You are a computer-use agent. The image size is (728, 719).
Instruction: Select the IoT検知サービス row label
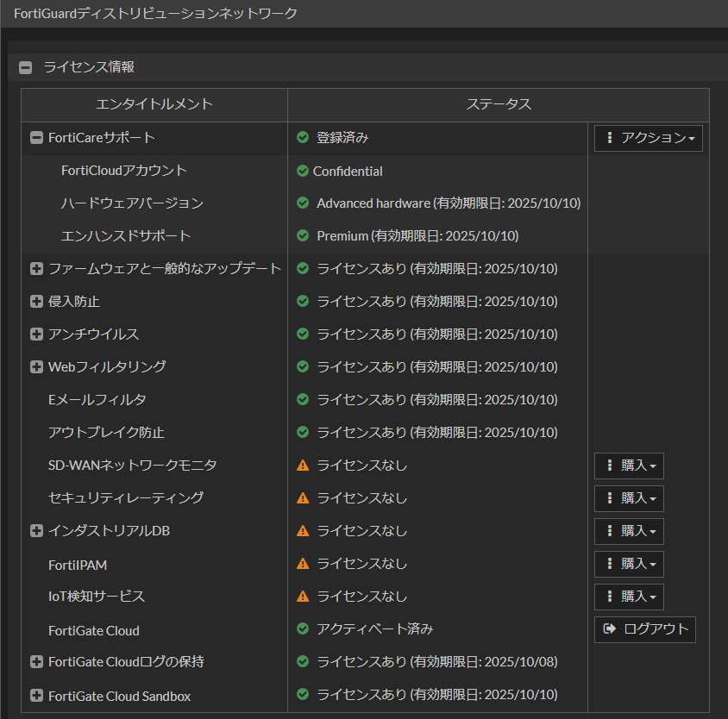tap(96, 597)
